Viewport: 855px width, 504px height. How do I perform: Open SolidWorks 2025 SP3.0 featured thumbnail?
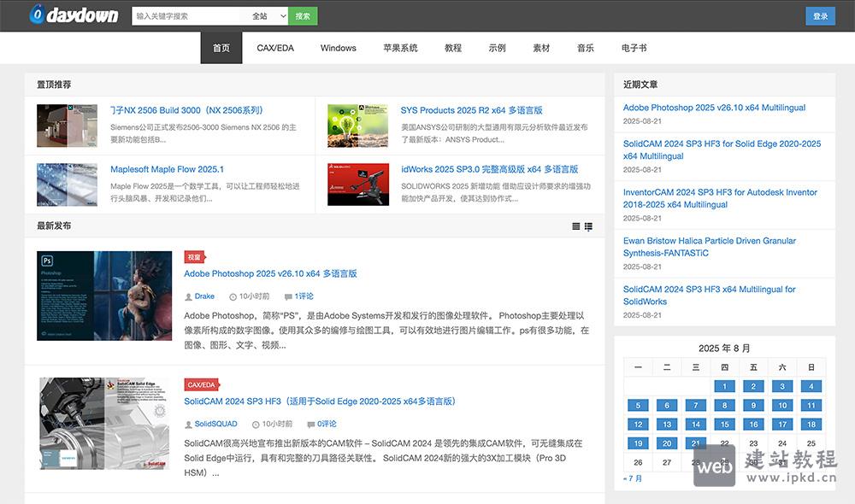pyautogui.click(x=357, y=185)
